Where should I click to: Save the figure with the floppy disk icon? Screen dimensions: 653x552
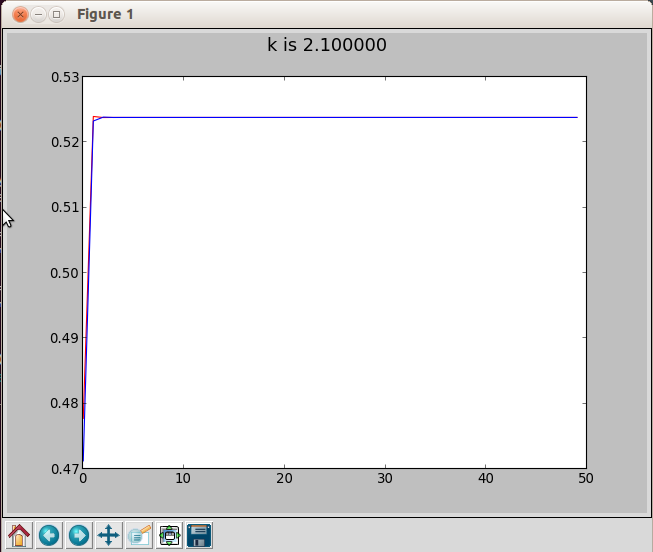[x=199, y=535]
